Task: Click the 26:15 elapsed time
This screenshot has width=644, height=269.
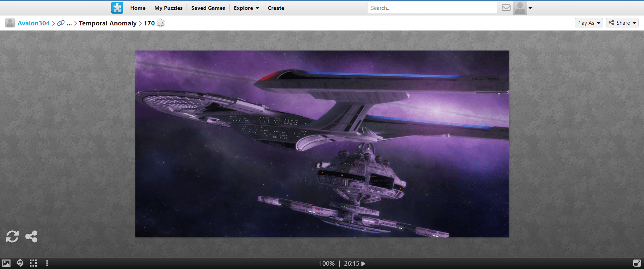Action: (x=351, y=264)
